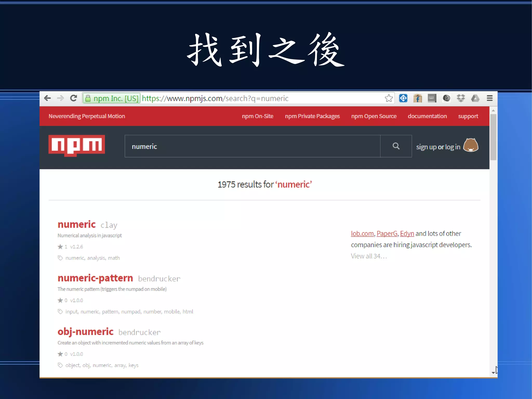Viewport: 532px width, 399px height.
Task: Click the tag icon beside 'numeric, analysis, math'
Action: pos(60,258)
